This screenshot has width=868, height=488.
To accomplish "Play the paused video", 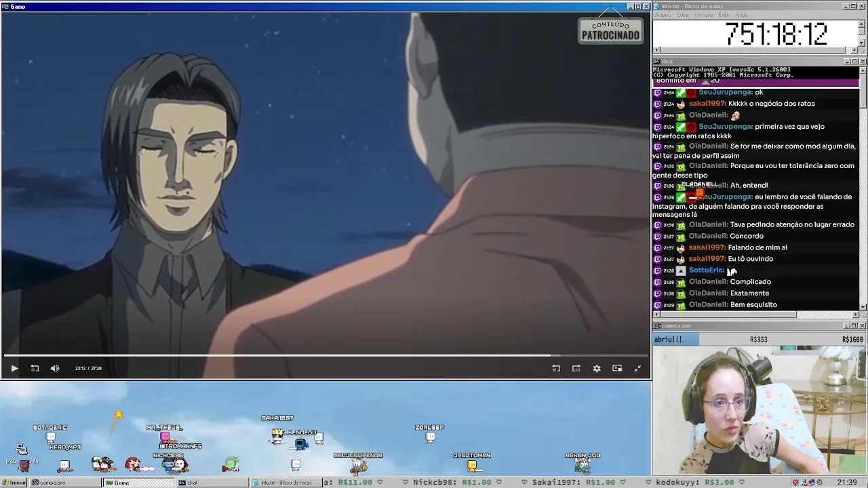I will click(14, 368).
